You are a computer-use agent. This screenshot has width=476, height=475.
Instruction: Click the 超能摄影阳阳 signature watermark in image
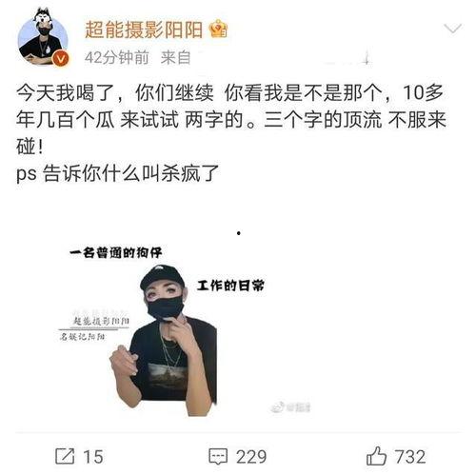click(x=101, y=321)
